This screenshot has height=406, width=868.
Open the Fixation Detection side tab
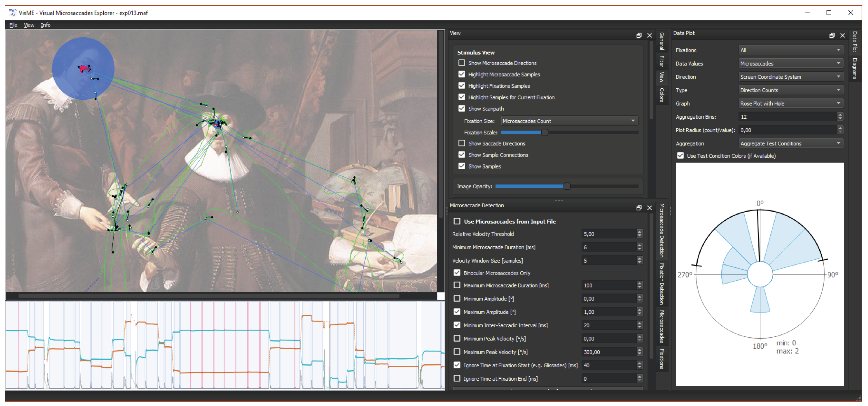pos(662,284)
